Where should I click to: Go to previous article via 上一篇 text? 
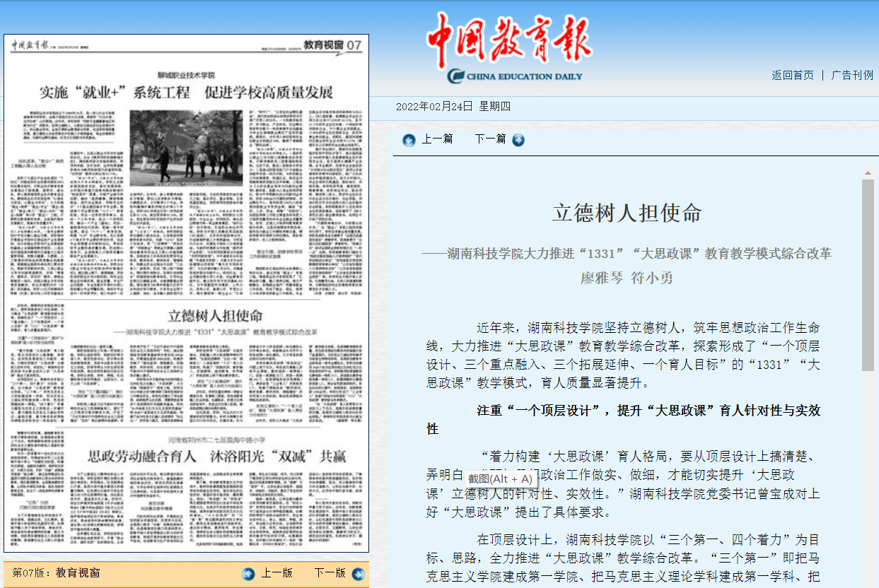(437, 139)
